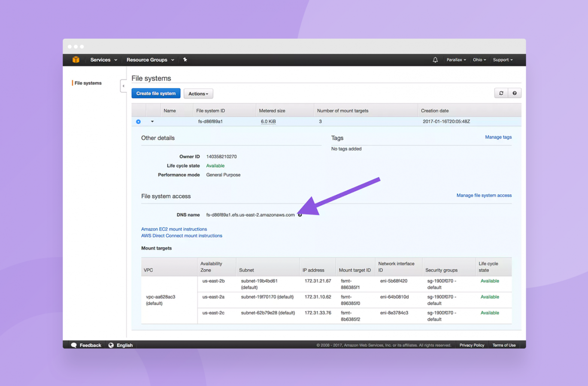Open the help question mark icon
This screenshot has width=588, height=386.
pyautogui.click(x=515, y=93)
